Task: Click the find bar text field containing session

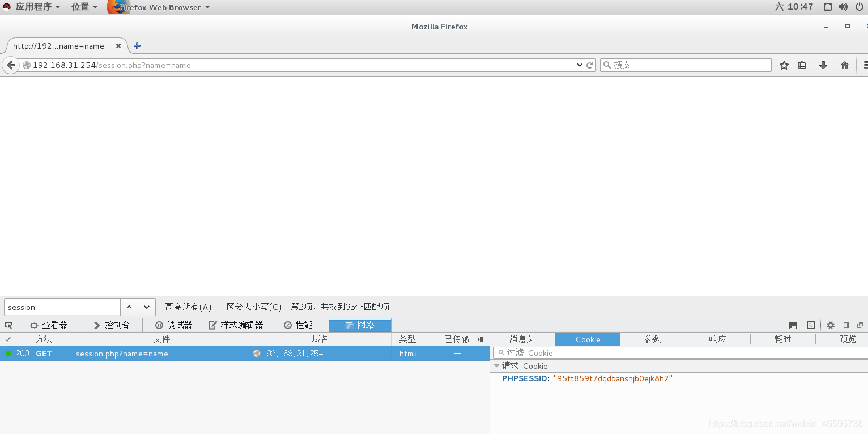Action: tap(62, 307)
